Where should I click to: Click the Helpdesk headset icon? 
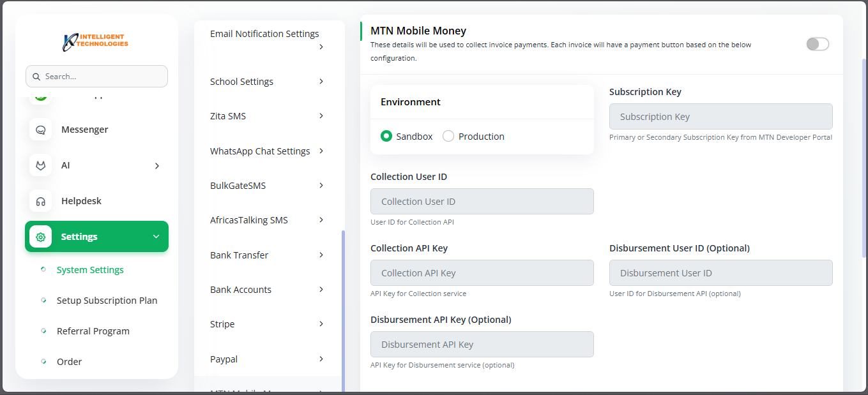[x=41, y=201]
